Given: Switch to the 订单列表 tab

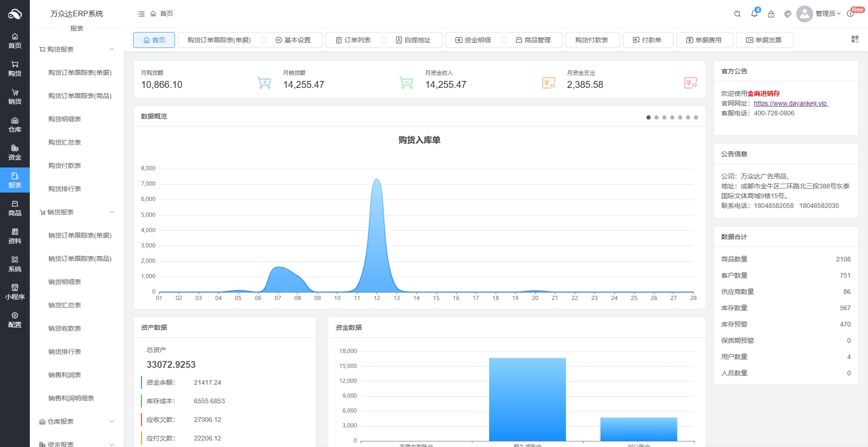Looking at the screenshot, I should pos(354,40).
